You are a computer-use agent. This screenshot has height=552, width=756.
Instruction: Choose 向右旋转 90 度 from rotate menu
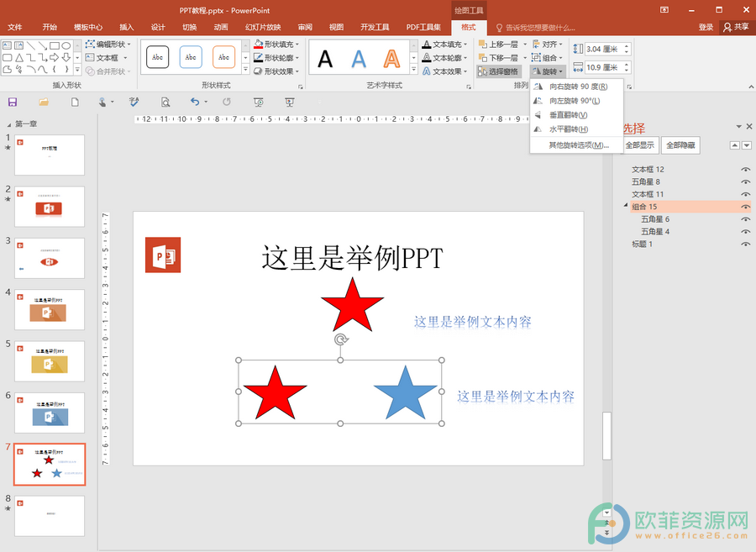pyautogui.click(x=576, y=87)
